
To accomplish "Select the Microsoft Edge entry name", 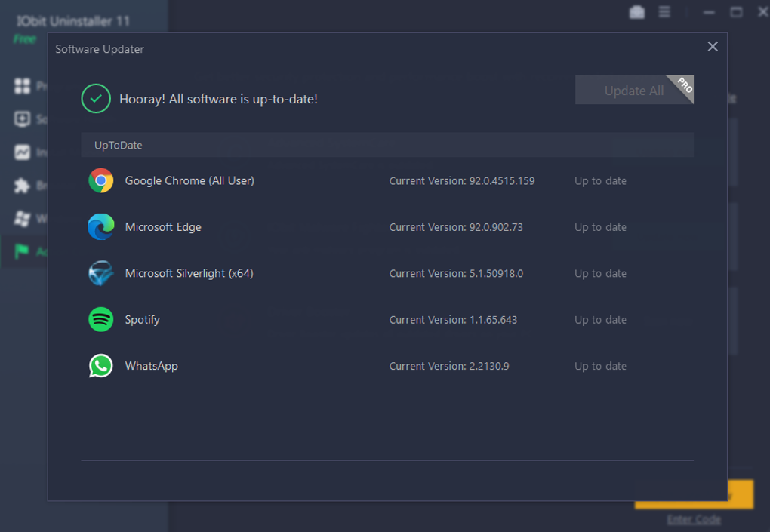I will click(163, 226).
